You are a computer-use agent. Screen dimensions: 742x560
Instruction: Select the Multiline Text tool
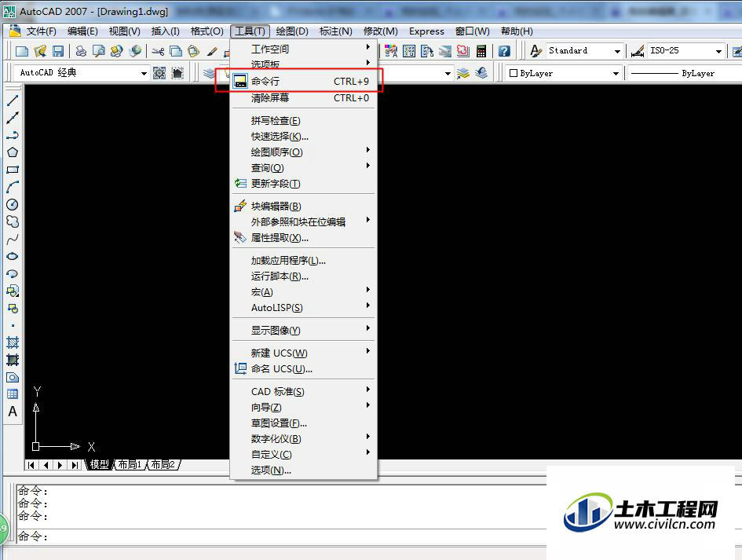pyautogui.click(x=13, y=412)
